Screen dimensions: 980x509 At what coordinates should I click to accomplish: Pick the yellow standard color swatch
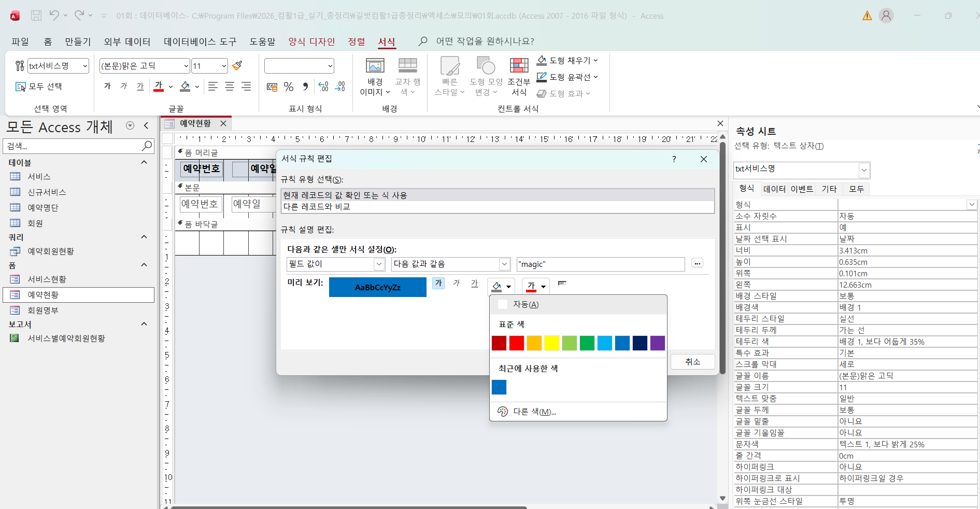[552, 343]
